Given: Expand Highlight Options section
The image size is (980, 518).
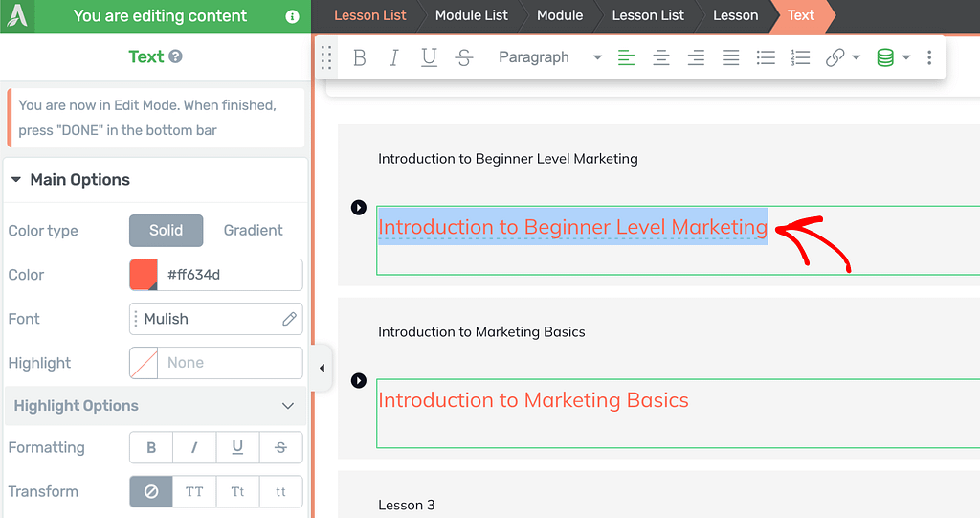Looking at the screenshot, I should pyautogui.click(x=156, y=406).
